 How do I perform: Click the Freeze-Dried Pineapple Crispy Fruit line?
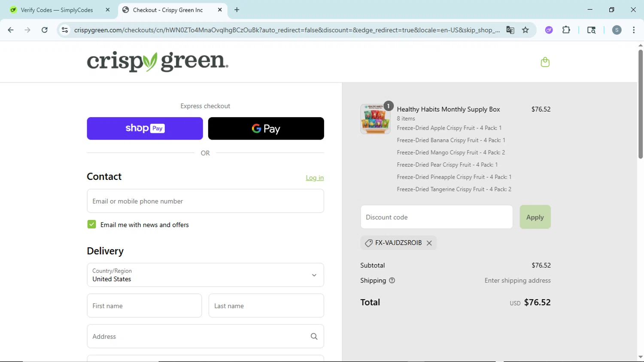coord(454,177)
